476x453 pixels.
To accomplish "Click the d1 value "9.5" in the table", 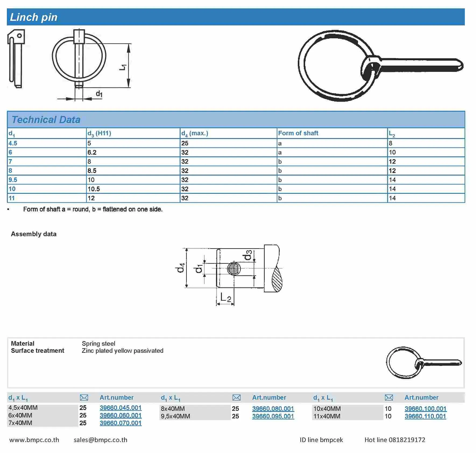I will (x=13, y=180).
